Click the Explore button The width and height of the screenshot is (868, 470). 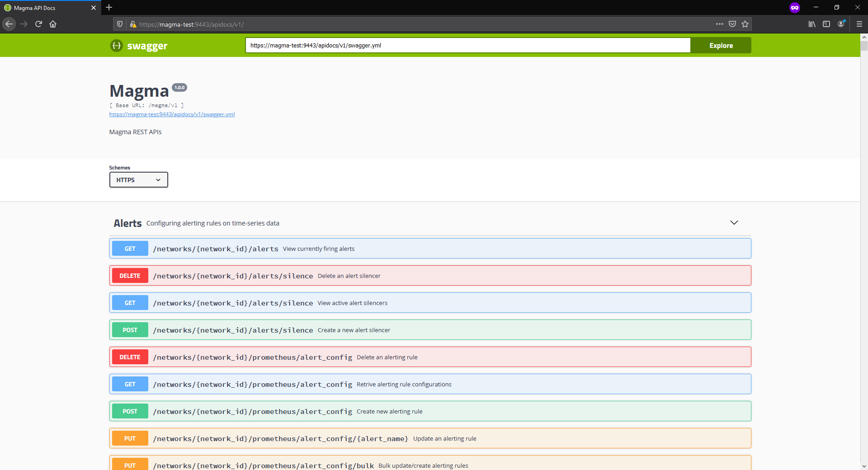721,45
